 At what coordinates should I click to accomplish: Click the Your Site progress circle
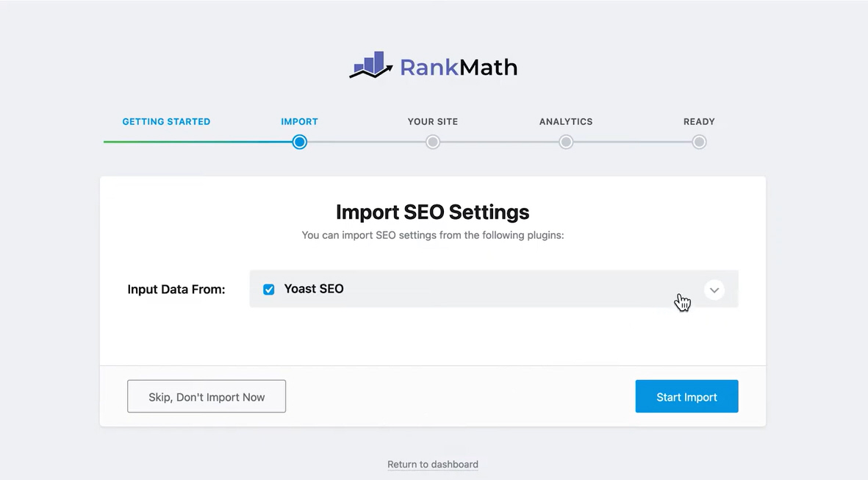(433, 143)
